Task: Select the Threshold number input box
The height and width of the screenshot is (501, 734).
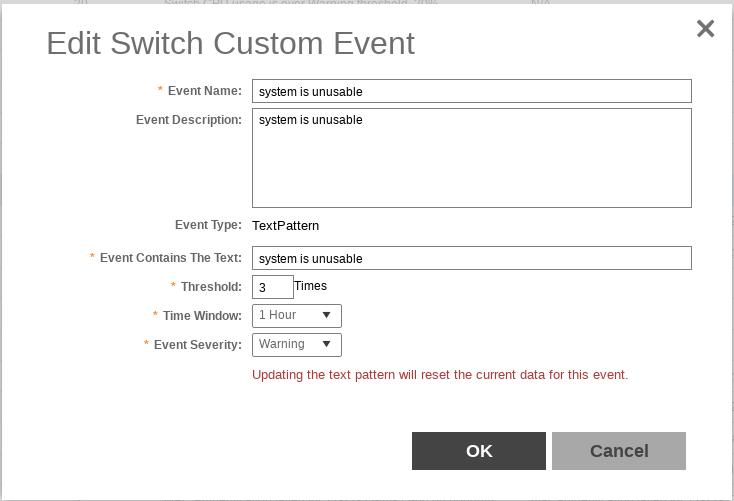Action: click(x=272, y=287)
